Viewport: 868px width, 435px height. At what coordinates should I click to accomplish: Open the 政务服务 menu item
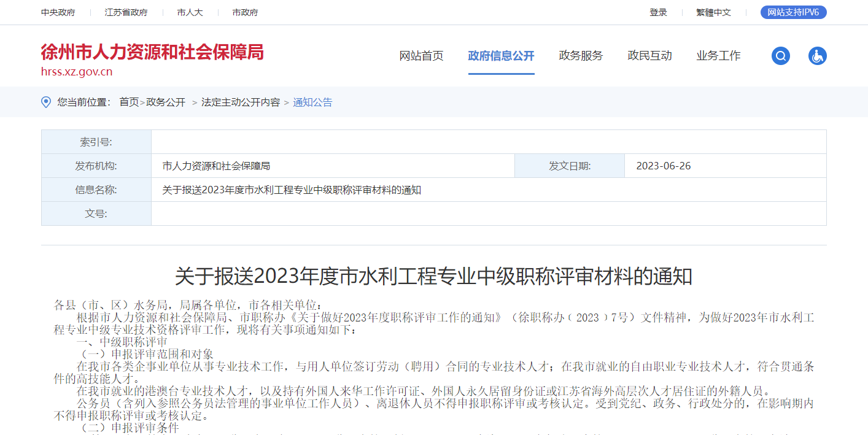coord(581,56)
